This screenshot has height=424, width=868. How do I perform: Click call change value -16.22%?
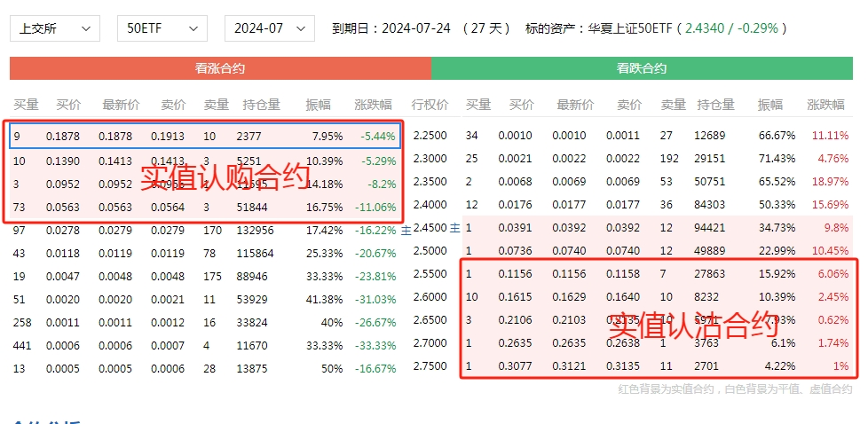(375, 231)
